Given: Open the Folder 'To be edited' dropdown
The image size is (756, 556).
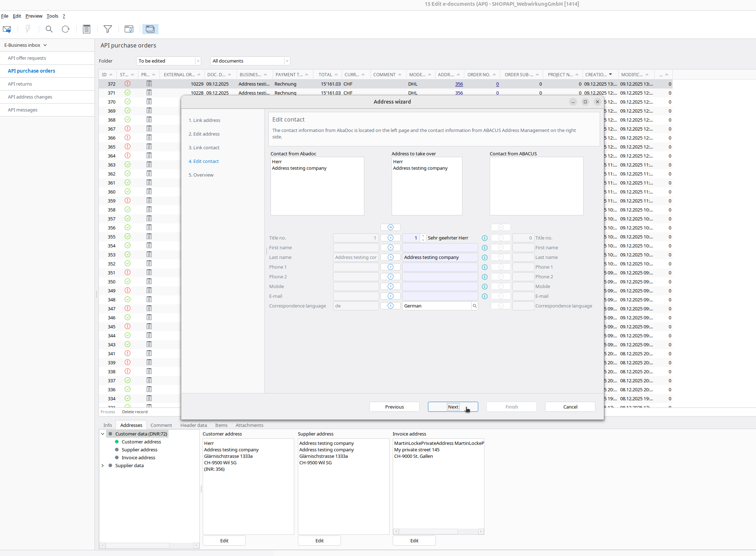Looking at the screenshot, I should 198,61.
